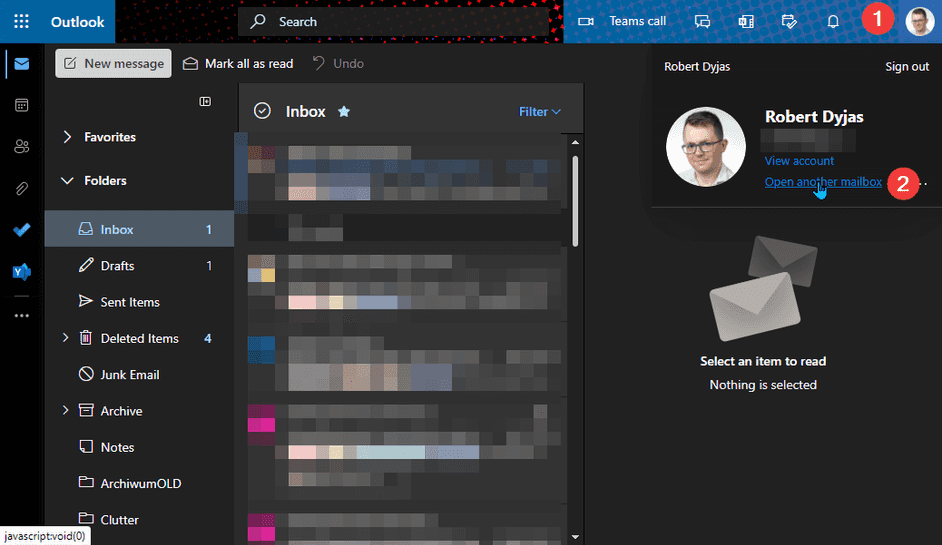Open the ArchiwumOLD folder
The height and width of the screenshot is (545, 942).
[x=139, y=483]
